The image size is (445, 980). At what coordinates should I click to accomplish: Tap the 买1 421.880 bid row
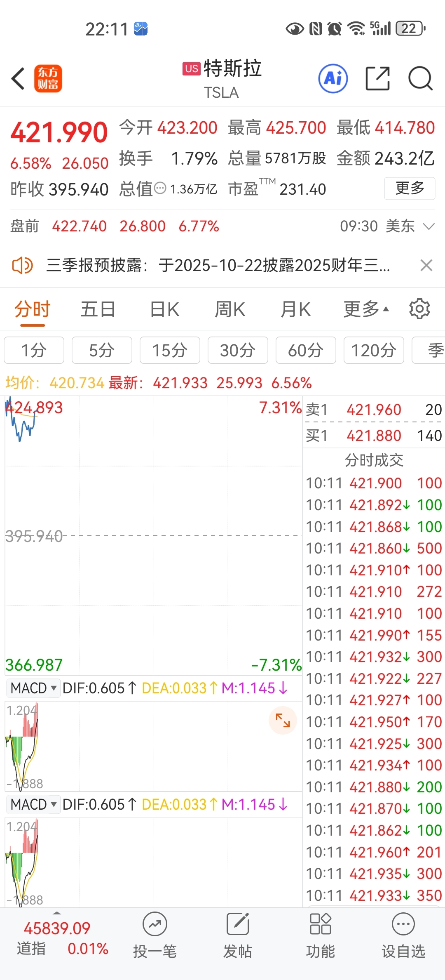pyautogui.click(x=374, y=436)
